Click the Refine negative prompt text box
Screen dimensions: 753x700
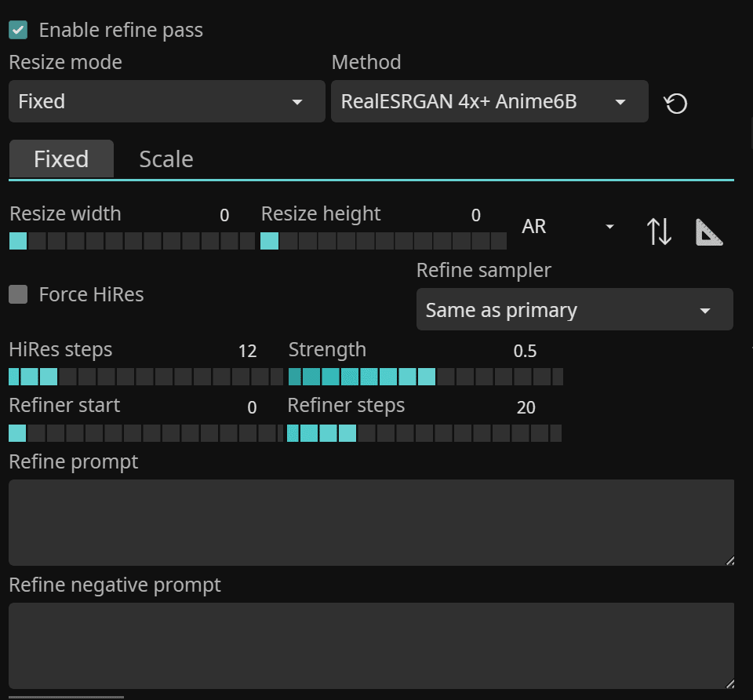(371, 645)
